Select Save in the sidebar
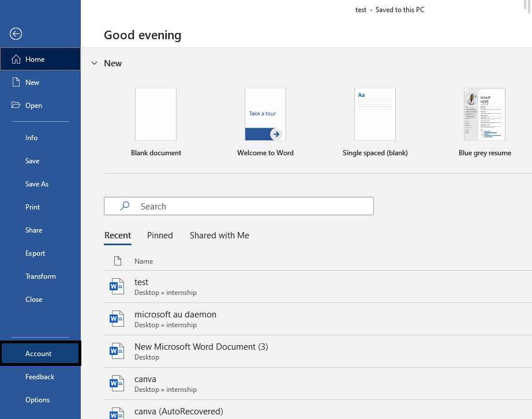The height and width of the screenshot is (419, 532). [40, 161]
